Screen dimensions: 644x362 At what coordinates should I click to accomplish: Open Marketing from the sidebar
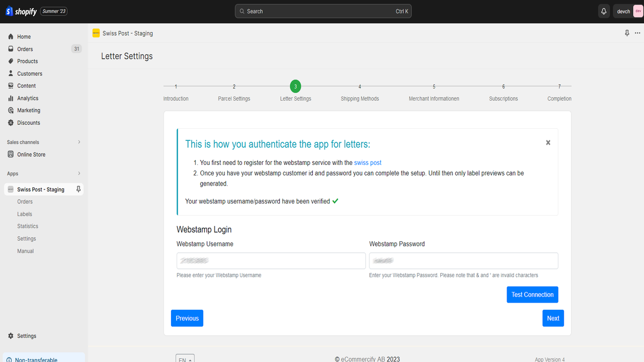29,110
